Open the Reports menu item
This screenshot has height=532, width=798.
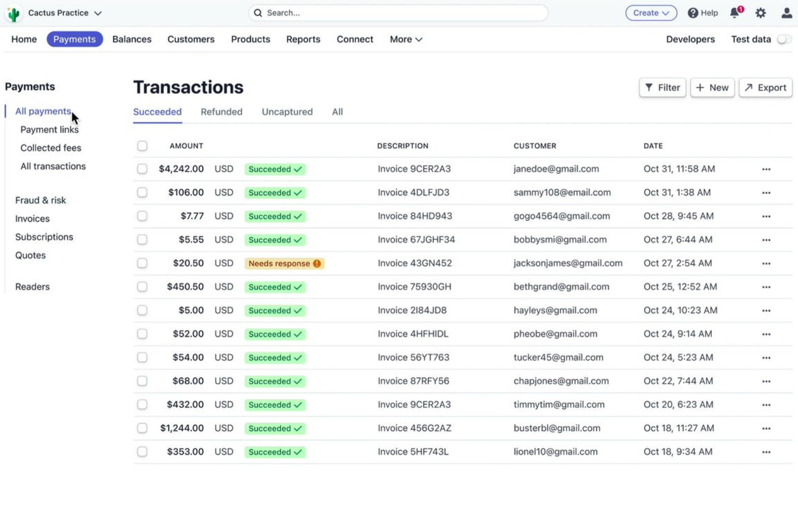point(303,39)
